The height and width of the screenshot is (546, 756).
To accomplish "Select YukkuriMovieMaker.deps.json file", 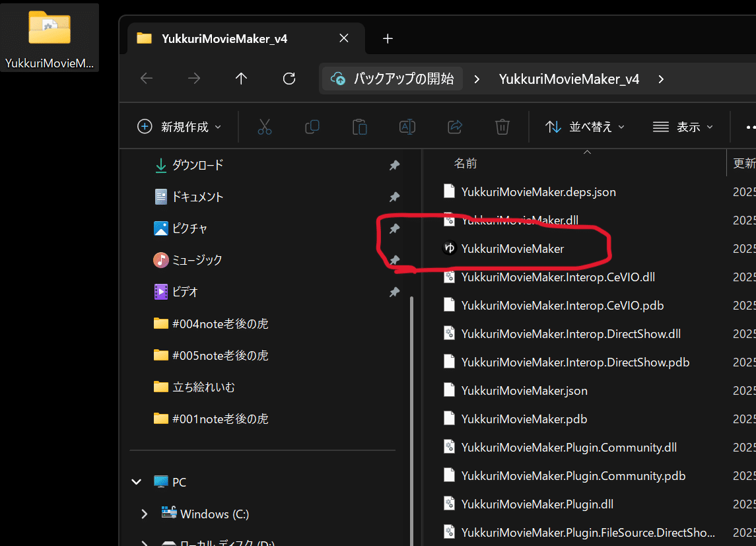I will point(539,192).
